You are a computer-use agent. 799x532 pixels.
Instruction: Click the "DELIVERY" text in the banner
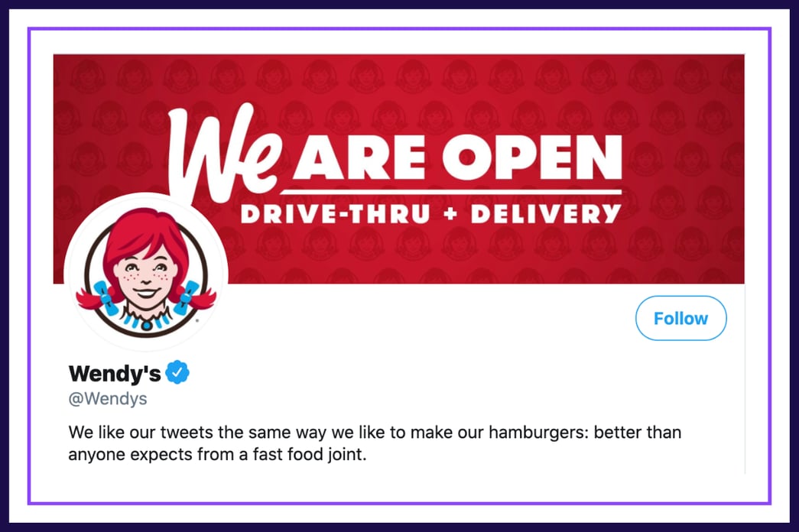[546, 213]
